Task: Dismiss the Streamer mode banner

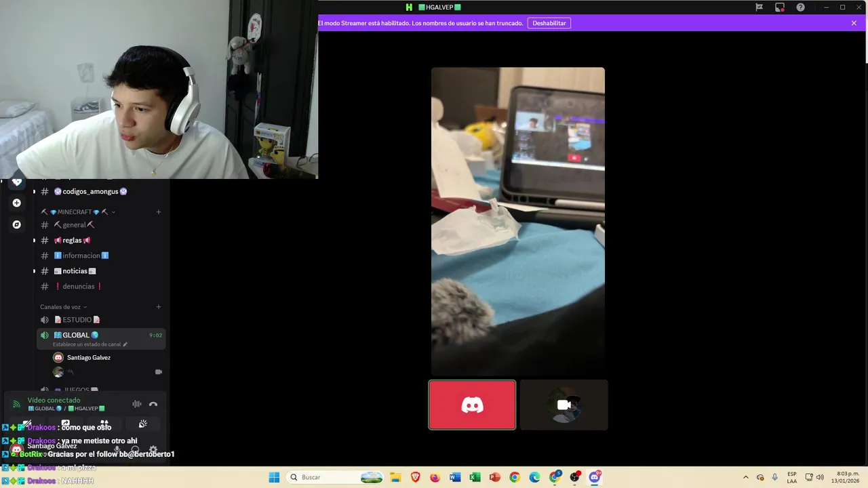Action: (x=854, y=23)
